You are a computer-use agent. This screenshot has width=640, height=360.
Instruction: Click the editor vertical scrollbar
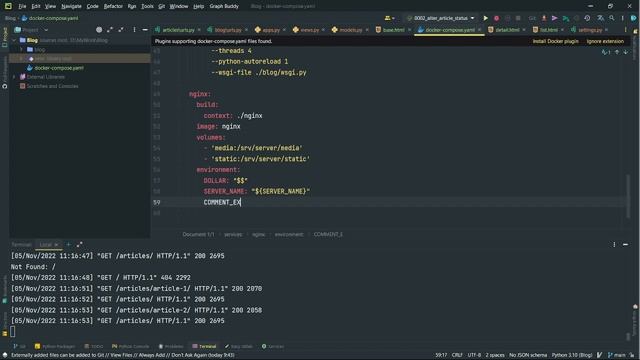(x=628, y=196)
